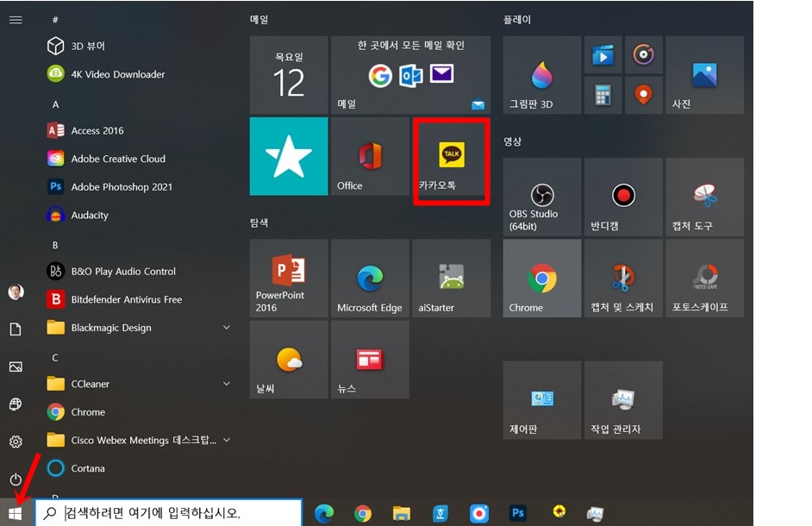Click the 메일 tile group heading
The image size is (812, 526).
pyautogui.click(x=259, y=20)
